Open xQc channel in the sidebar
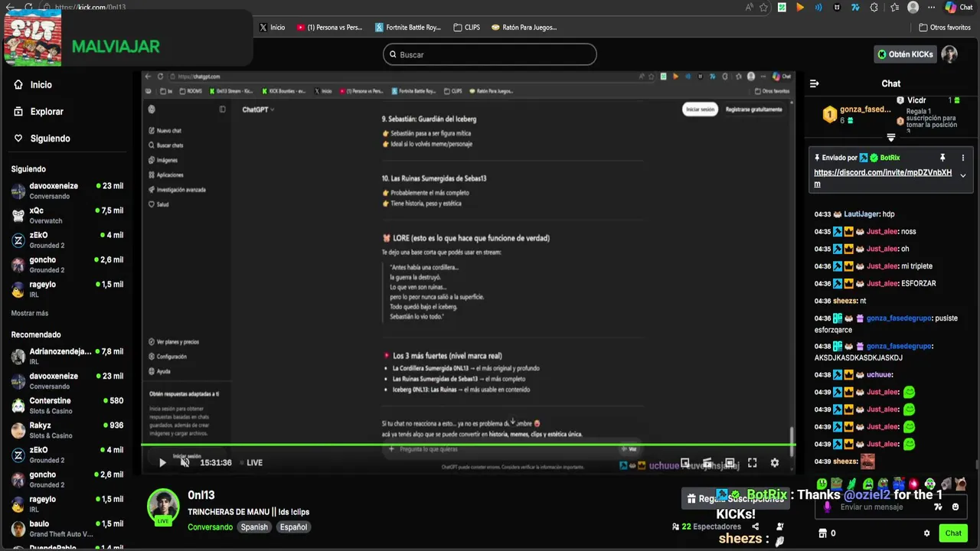The width and height of the screenshot is (980, 551). [x=67, y=215]
